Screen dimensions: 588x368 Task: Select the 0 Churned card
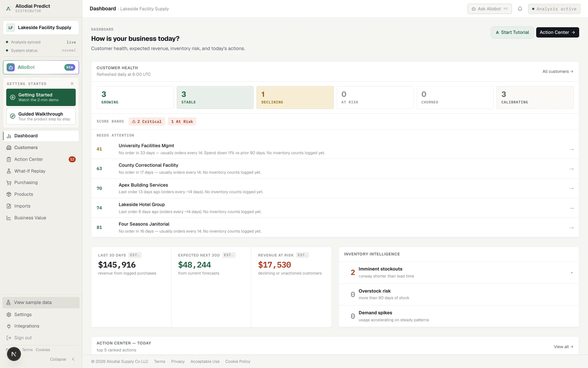point(455,98)
